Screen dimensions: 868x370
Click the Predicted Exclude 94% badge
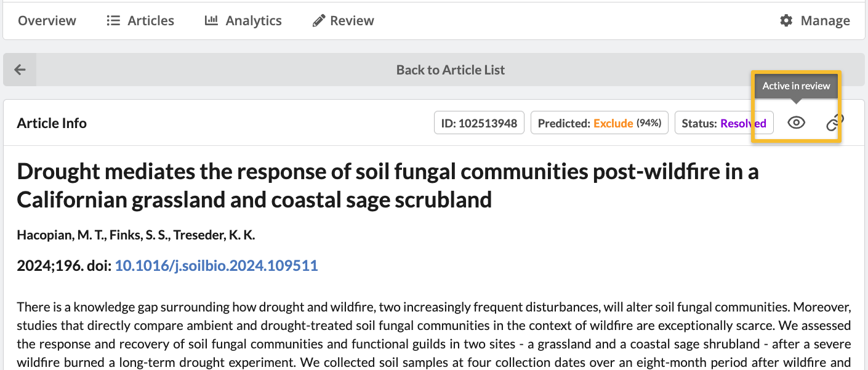(x=599, y=123)
